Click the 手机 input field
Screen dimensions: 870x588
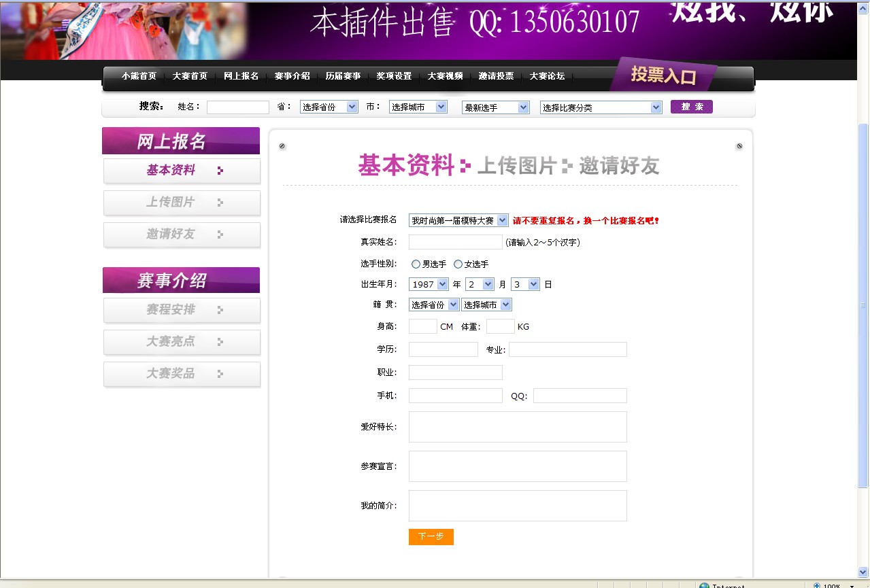click(456, 396)
